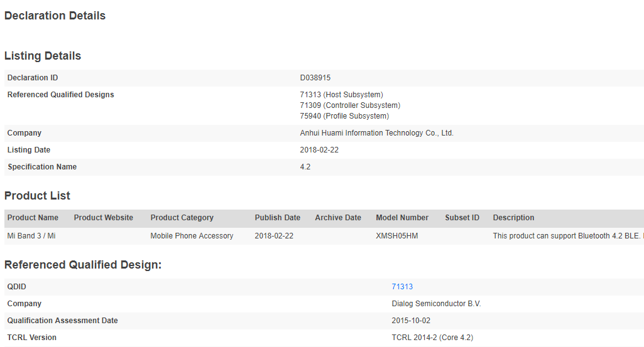
Task: Open the QDID 71313 link
Action: pos(402,287)
